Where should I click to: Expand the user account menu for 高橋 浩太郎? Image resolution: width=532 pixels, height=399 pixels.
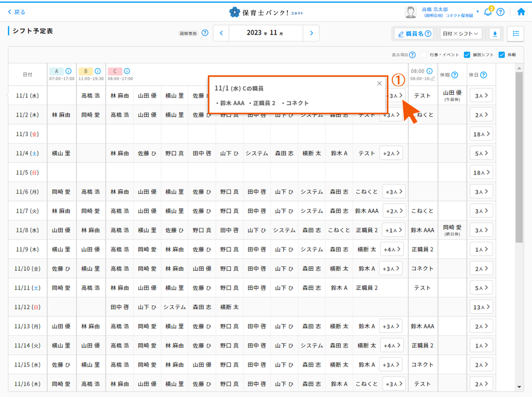(x=477, y=12)
